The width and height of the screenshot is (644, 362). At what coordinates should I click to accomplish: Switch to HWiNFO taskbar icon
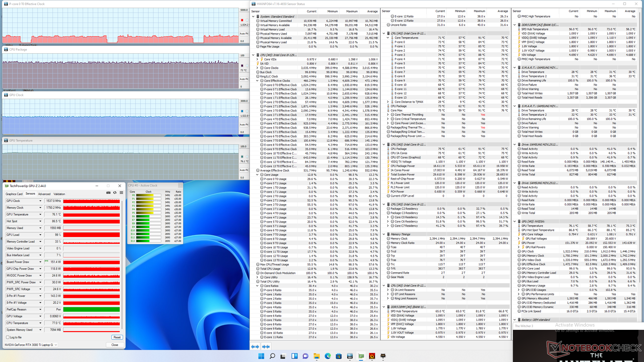coord(350,356)
